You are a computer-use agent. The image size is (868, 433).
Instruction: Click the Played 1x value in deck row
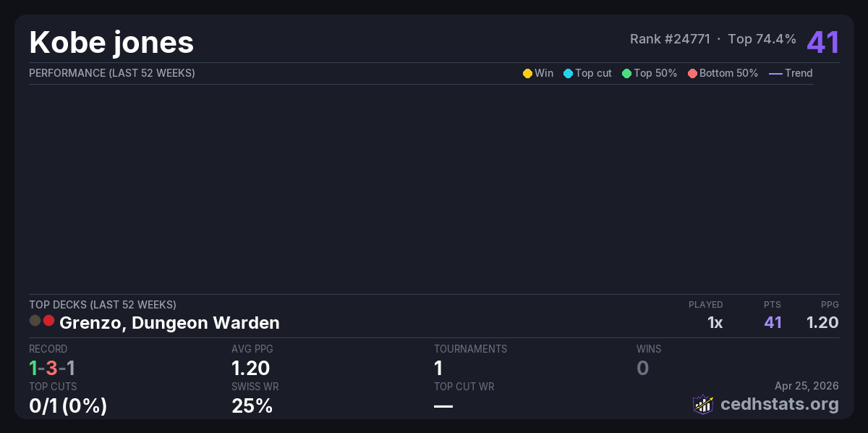(715, 322)
